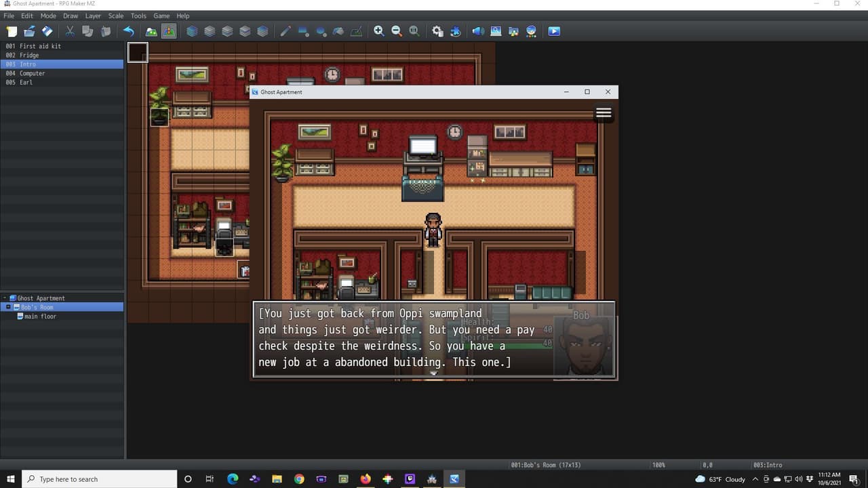This screenshot has width=868, height=488.
Task: Click the Windows Start button
Action: point(11,479)
